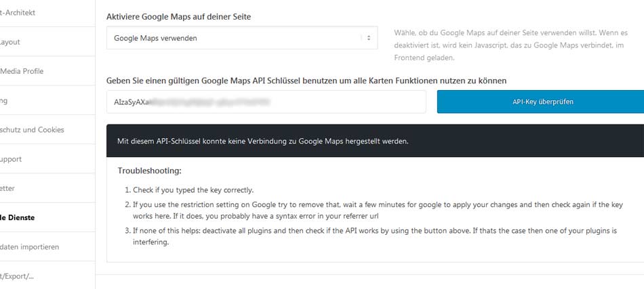644x289 pixels.
Task: Click API-Key überprüfen button
Action: 540,102
